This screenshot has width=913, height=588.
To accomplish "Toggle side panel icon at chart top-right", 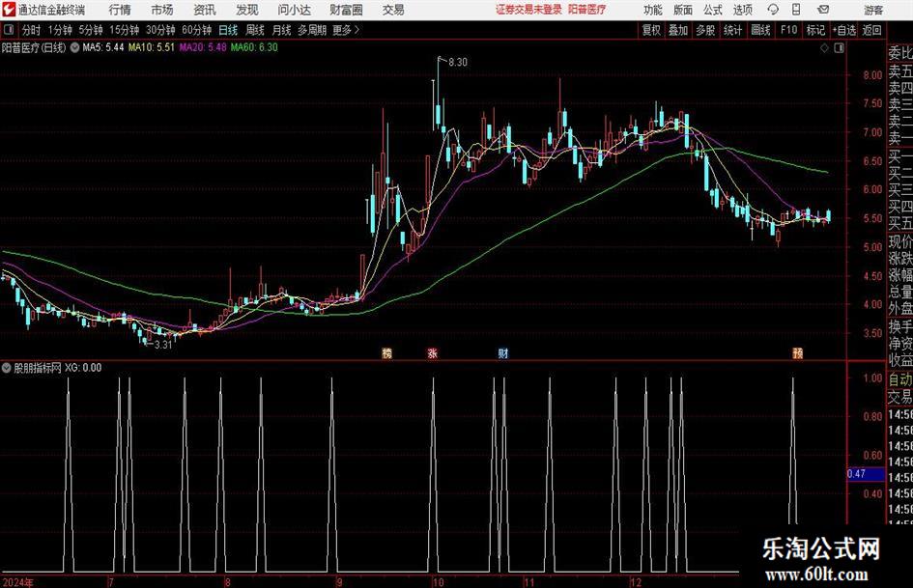I will (x=839, y=48).
